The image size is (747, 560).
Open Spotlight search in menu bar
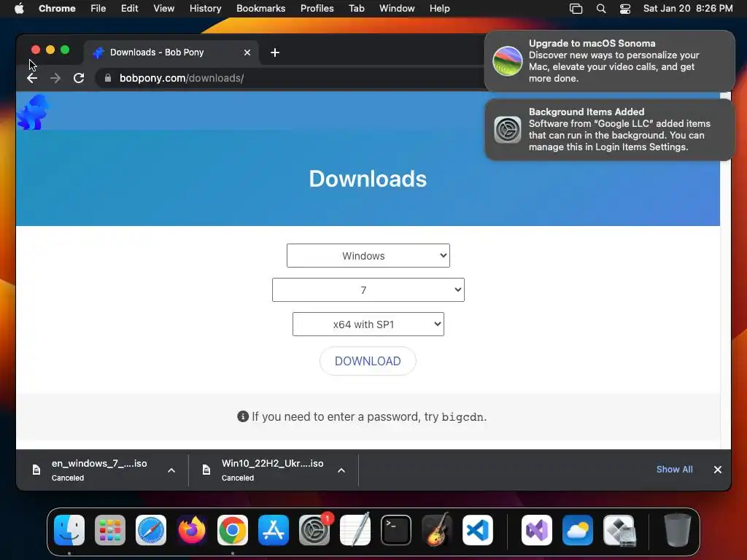click(x=601, y=9)
